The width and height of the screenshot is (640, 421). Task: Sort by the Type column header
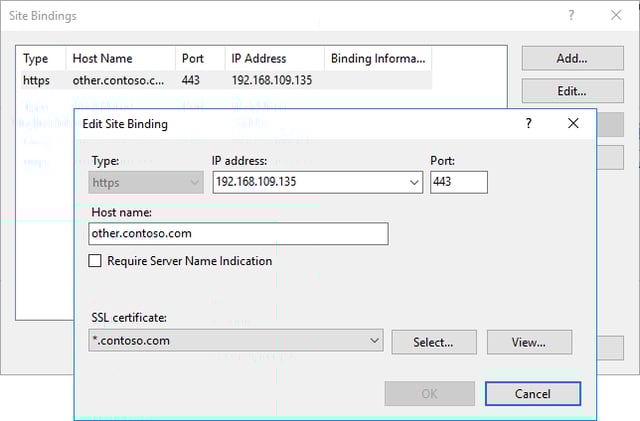tap(36, 59)
